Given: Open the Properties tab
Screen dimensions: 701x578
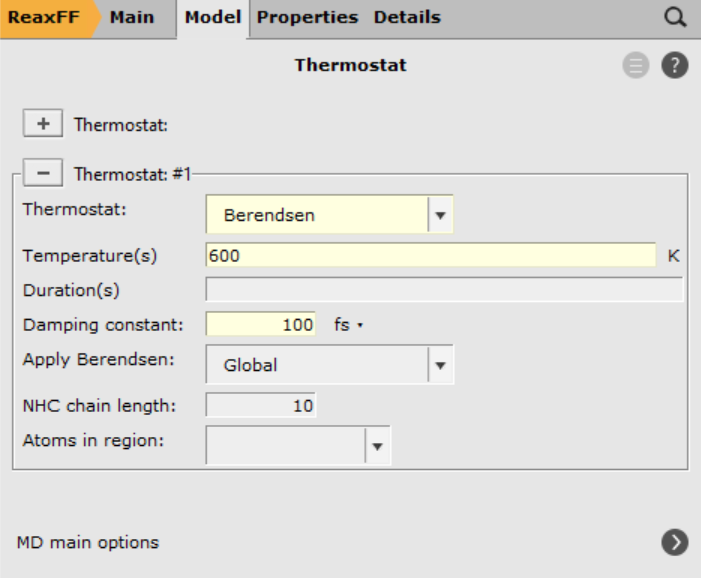Looking at the screenshot, I should [x=307, y=17].
